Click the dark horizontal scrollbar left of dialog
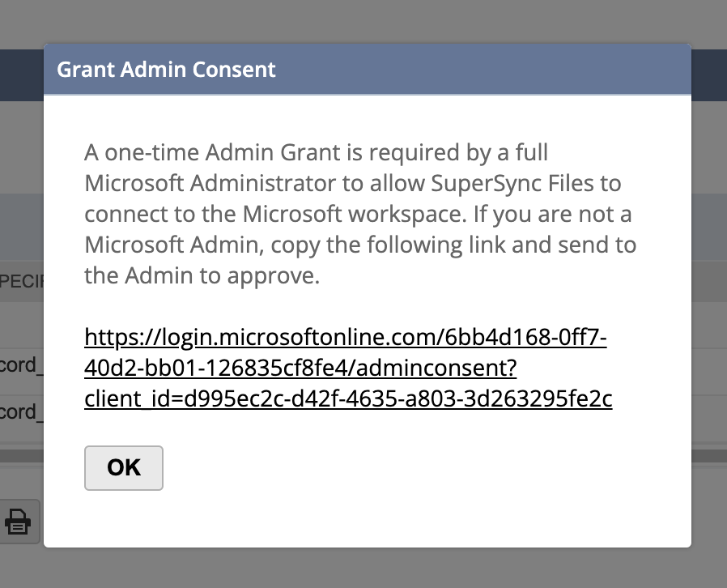Image resolution: width=727 pixels, height=588 pixels. tap(21, 456)
